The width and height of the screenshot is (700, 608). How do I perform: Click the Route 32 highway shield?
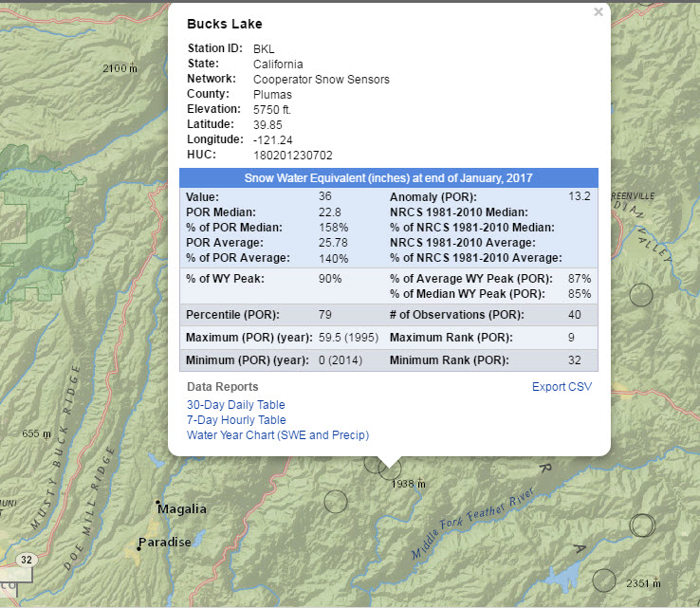[25, 560]
